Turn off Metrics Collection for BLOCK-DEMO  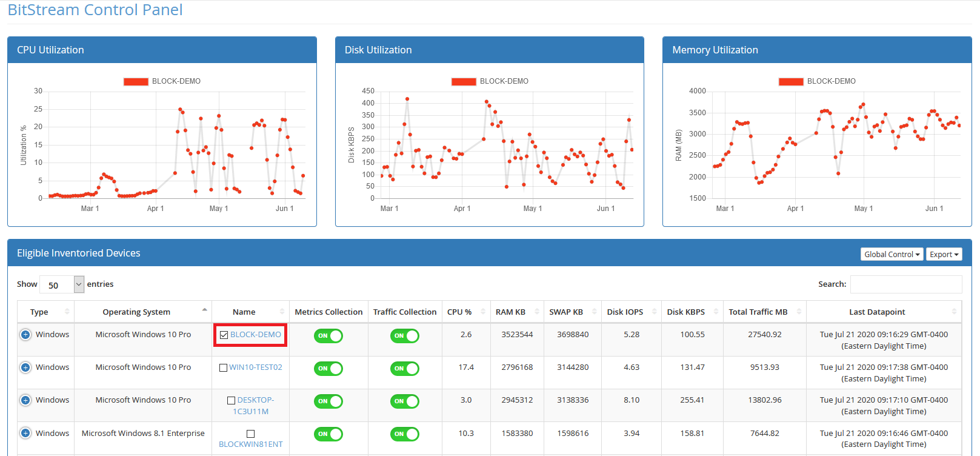coord(328,336)
